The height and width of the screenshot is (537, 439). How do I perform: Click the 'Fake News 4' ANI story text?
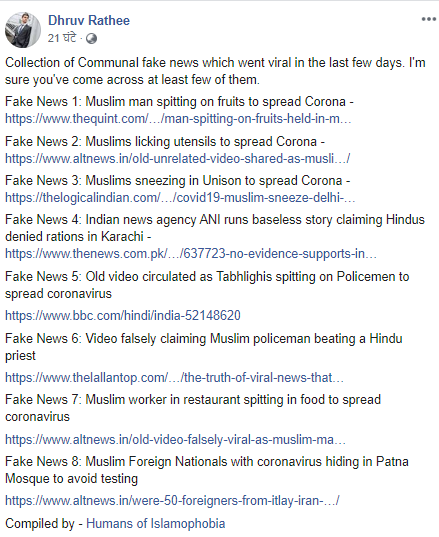(215, 228)
